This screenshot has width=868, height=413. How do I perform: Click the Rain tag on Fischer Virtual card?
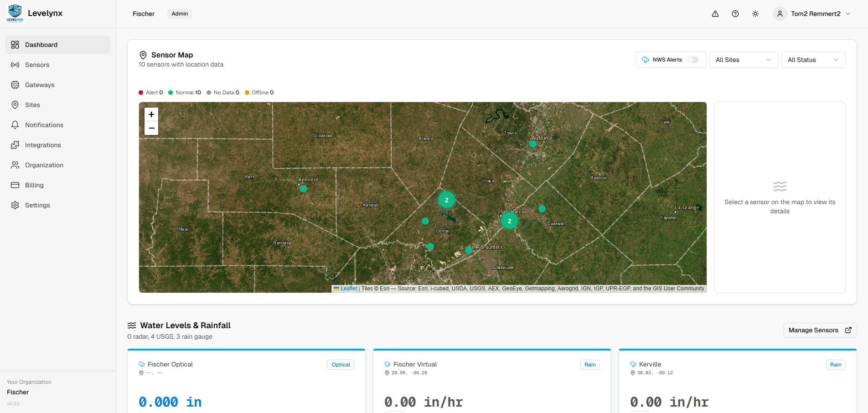click(x=590, y=365)
